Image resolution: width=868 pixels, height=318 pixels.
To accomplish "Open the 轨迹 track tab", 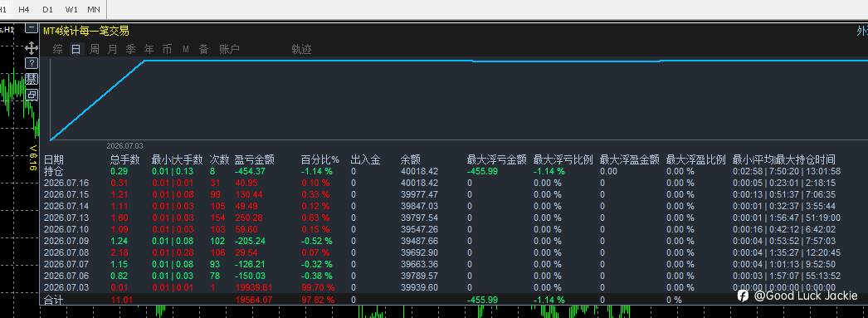I will click(x=302, y=49).
